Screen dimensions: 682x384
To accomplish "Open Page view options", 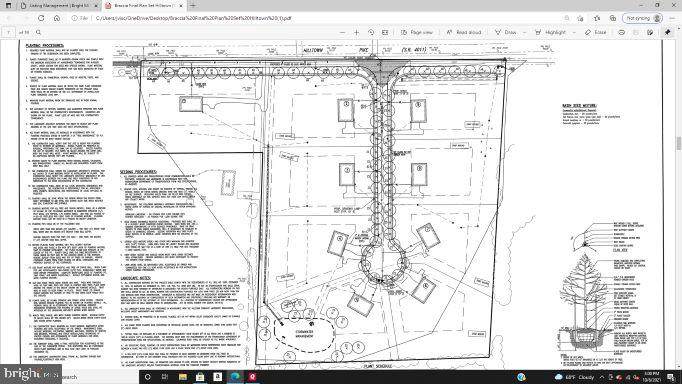I will [417, 32].
